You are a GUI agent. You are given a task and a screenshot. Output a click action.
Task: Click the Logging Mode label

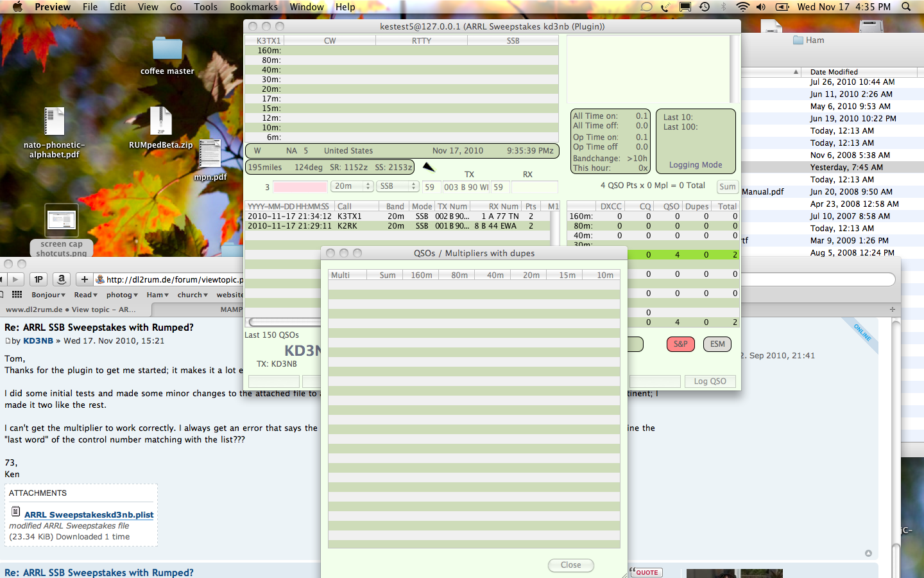[x=696, y=165]
